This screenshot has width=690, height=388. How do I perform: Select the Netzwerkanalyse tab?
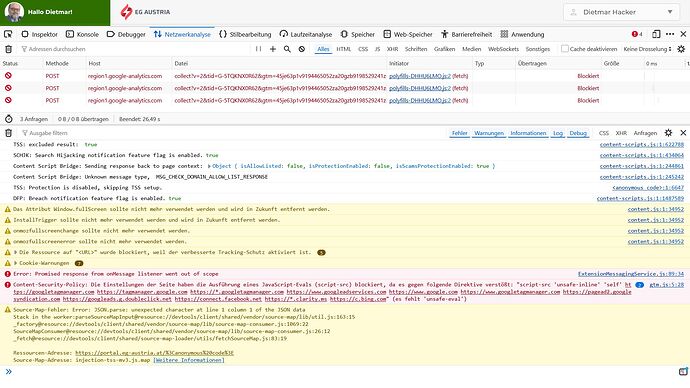tap(182, 34)
